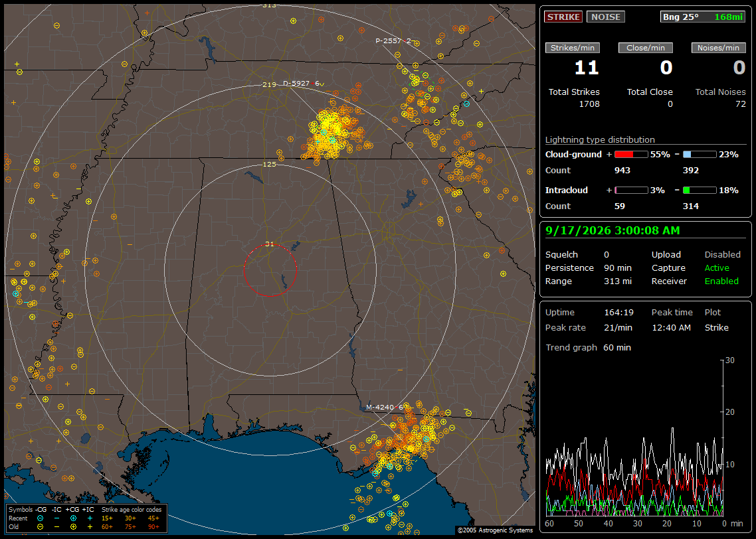Click the 125 mile range ring label

coord(270,164)
